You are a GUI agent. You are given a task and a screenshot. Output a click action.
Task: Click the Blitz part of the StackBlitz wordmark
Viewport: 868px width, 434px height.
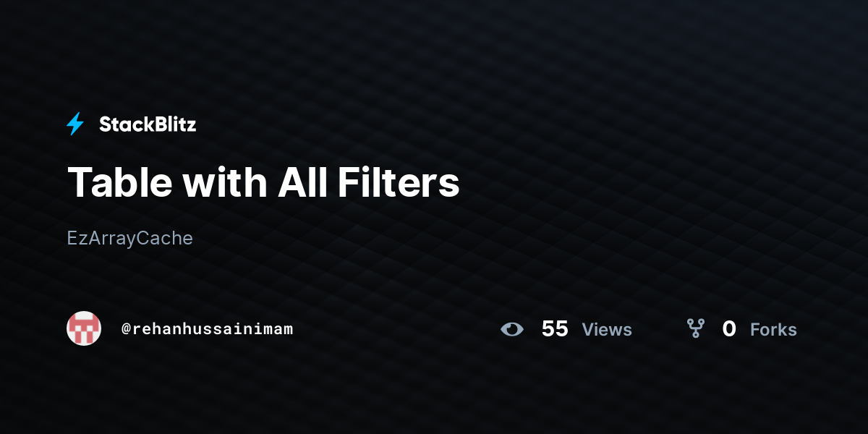click(175, 124)
